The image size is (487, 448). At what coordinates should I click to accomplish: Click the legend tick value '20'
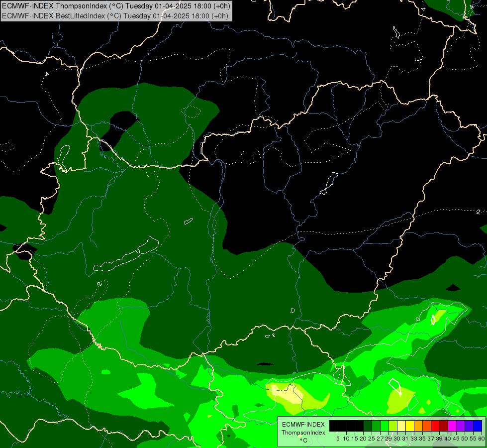click(x=364, y=439)
